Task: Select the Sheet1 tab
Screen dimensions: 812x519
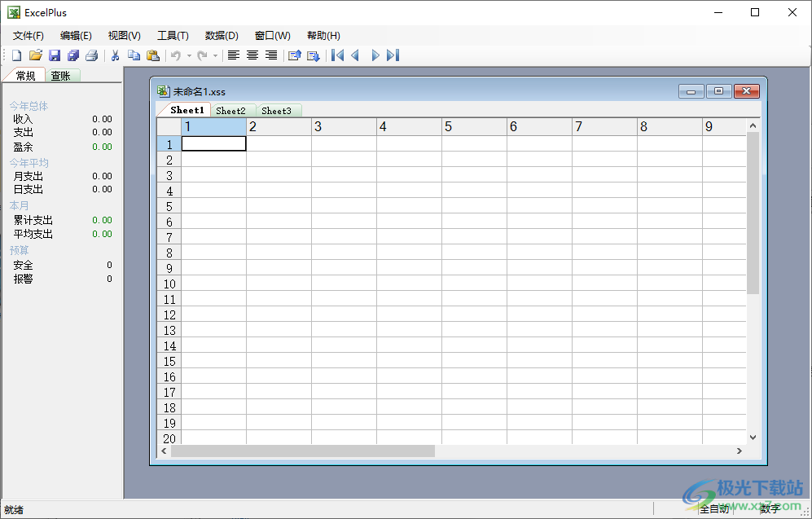Action: 187,110
